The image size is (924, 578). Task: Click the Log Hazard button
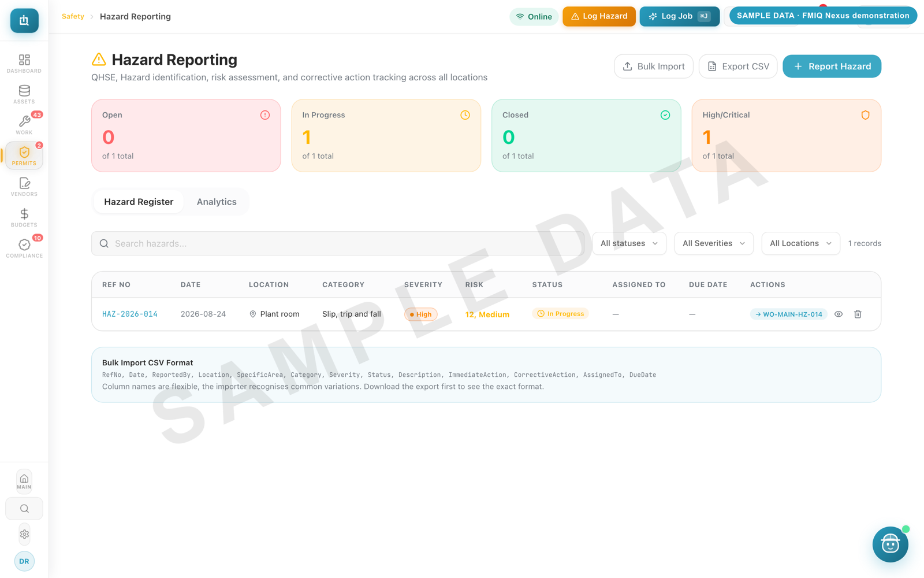[x=599, y=16]
